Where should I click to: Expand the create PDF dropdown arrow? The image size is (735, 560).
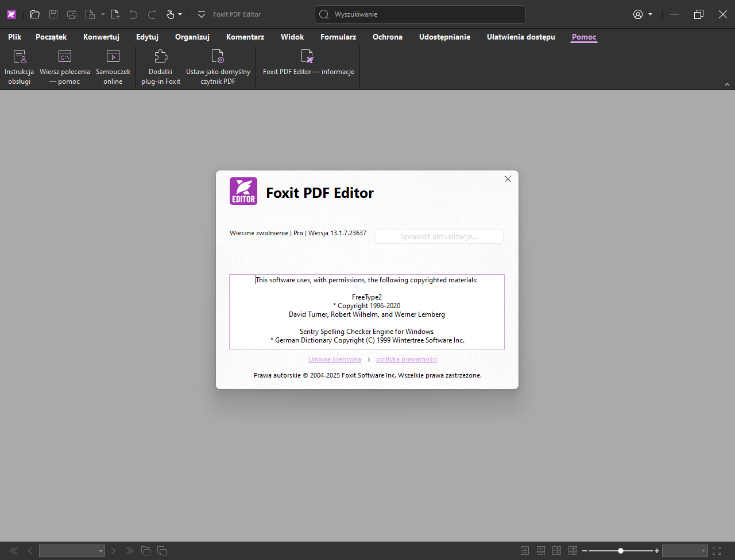tap(103, 14)
